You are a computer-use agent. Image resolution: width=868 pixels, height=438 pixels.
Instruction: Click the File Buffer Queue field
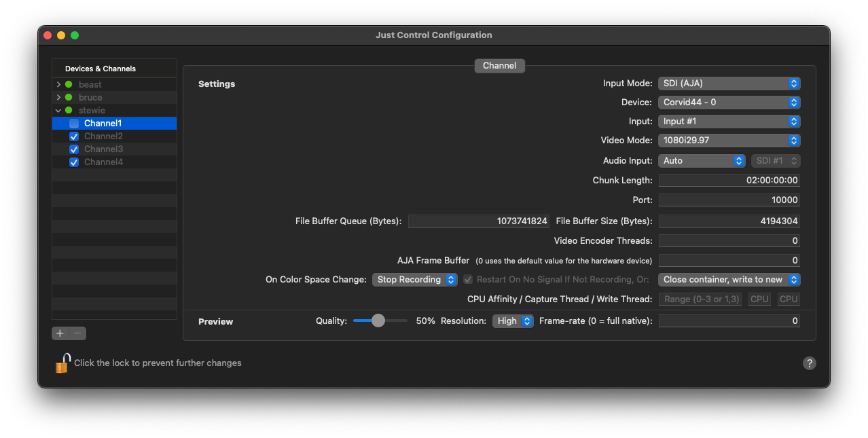(x=478, y=221)
